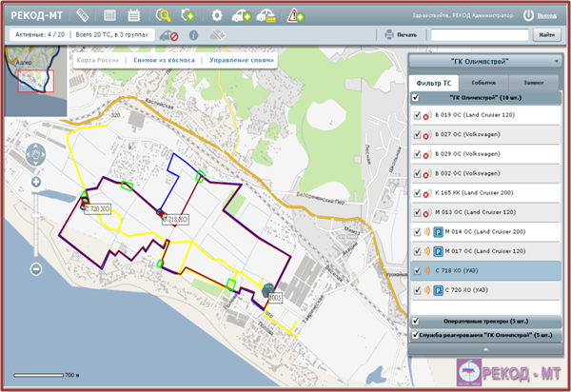This screenshot has width=571, height=392.
Task: Open the settings gear icon
Action: (217, 15)
